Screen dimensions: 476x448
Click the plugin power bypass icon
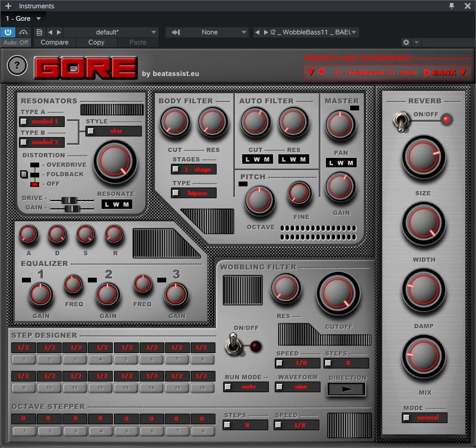point(8,32)
